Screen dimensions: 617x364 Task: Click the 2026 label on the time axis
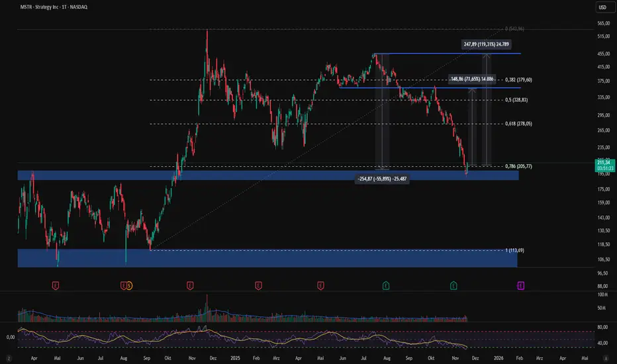point(498,358)
